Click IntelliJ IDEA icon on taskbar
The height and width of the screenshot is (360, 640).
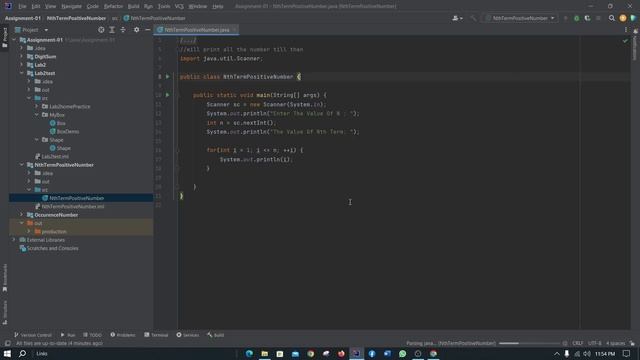(356, 353)
